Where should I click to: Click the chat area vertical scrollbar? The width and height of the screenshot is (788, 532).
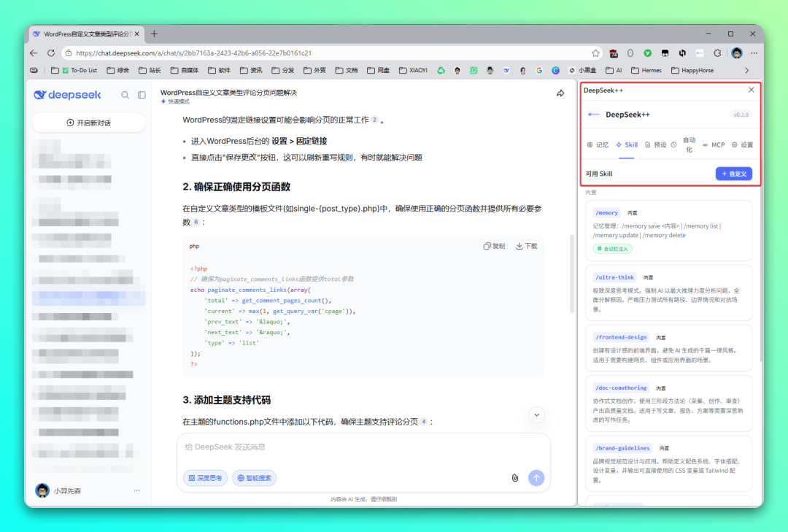572,274
